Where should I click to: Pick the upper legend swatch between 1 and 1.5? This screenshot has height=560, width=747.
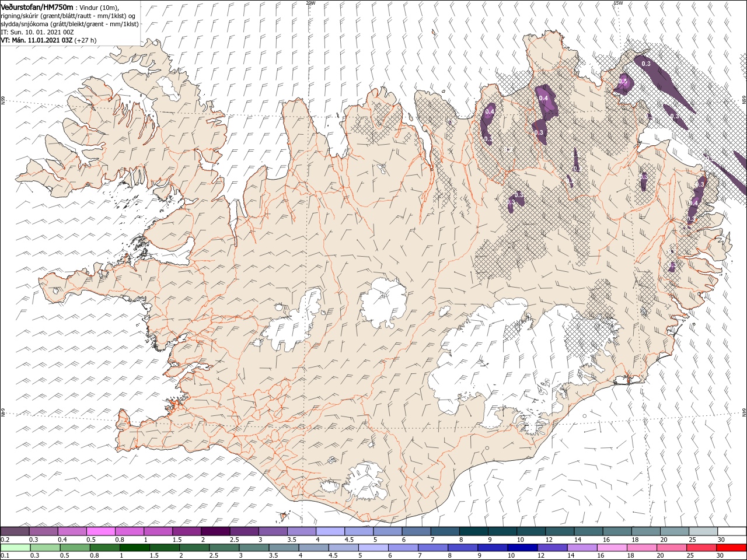pyautogui.click(x=158, y=531)
